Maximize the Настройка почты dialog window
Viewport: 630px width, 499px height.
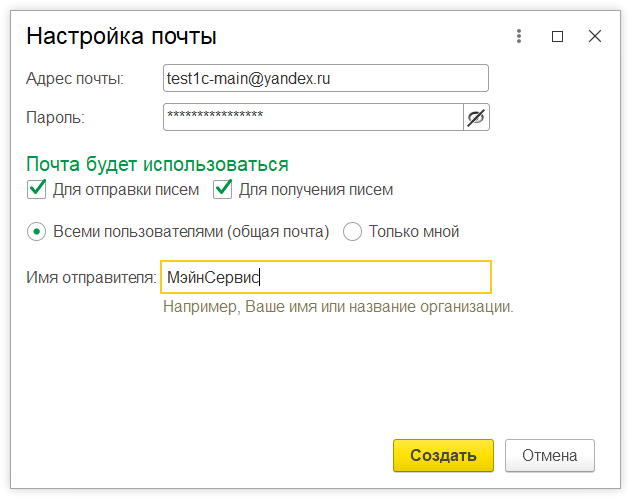pos(557,36)
